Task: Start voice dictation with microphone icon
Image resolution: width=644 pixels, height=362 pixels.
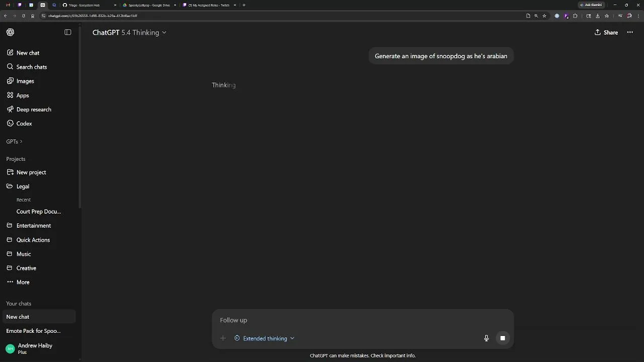Action: (486, 338)
